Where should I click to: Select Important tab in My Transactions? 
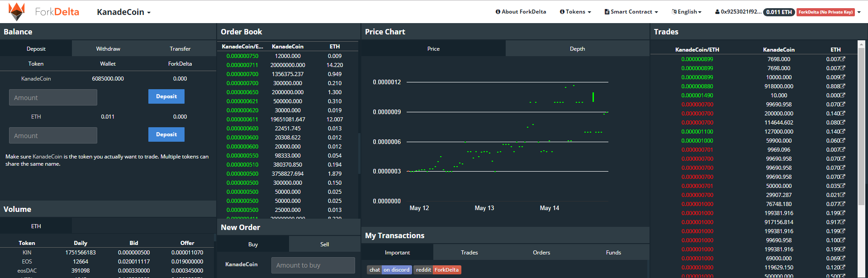point(397,252)
